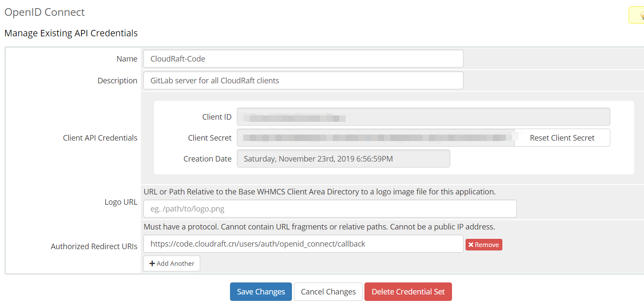The height and width of the screenshot is (303, 644).
Task: Click into the Description text field
Action: (303, 81)
